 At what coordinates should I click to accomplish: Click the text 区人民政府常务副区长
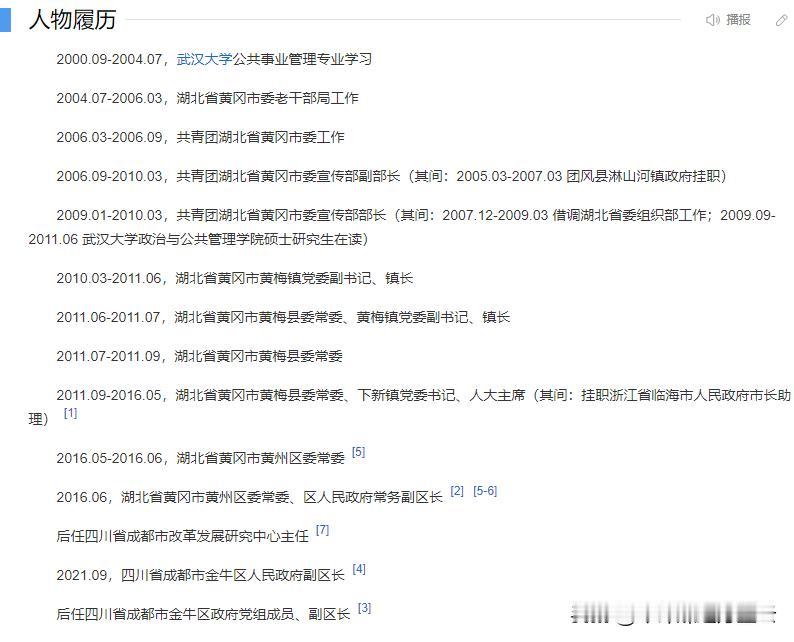point(373,497)
